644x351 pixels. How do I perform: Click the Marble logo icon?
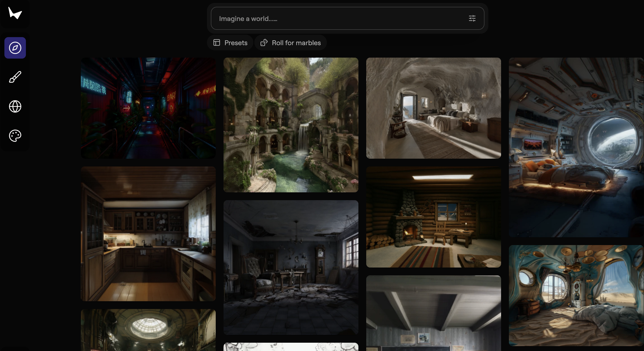15,13
